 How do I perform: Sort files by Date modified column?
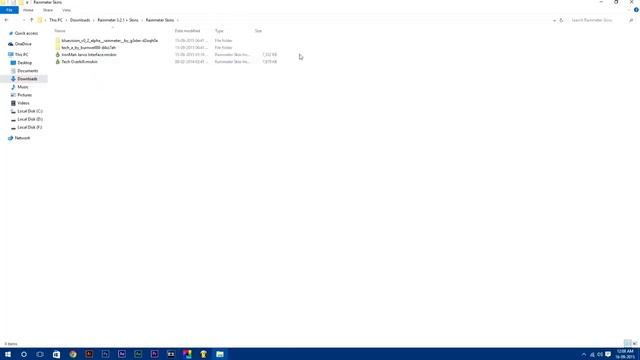pos(187,31)
